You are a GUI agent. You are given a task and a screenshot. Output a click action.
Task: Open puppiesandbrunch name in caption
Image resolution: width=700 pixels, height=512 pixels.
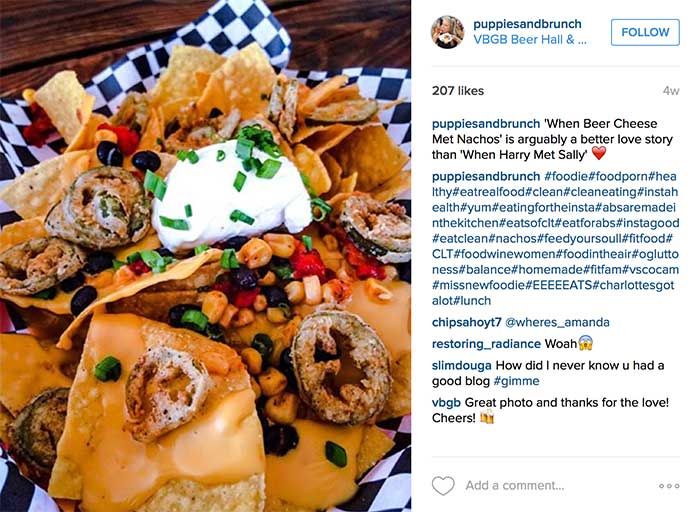486,124
